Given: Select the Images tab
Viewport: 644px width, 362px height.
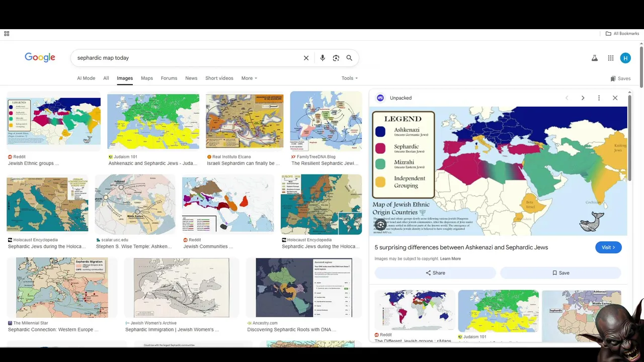Looking at the screenshot, I should (125, 78).
